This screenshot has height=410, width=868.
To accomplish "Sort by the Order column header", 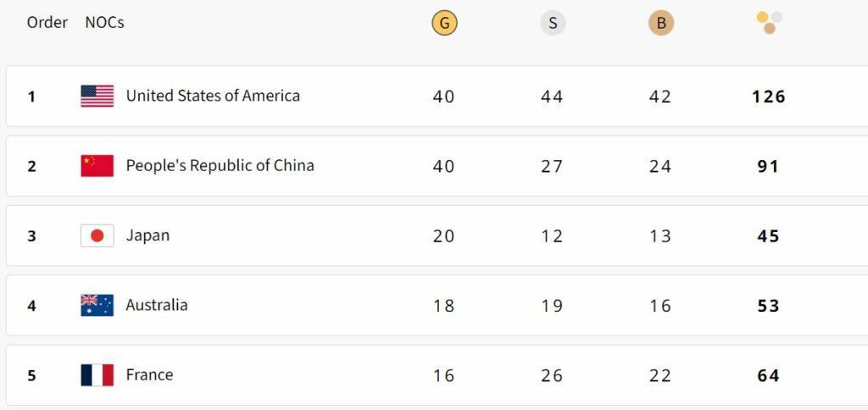I will tap(47, 23).
